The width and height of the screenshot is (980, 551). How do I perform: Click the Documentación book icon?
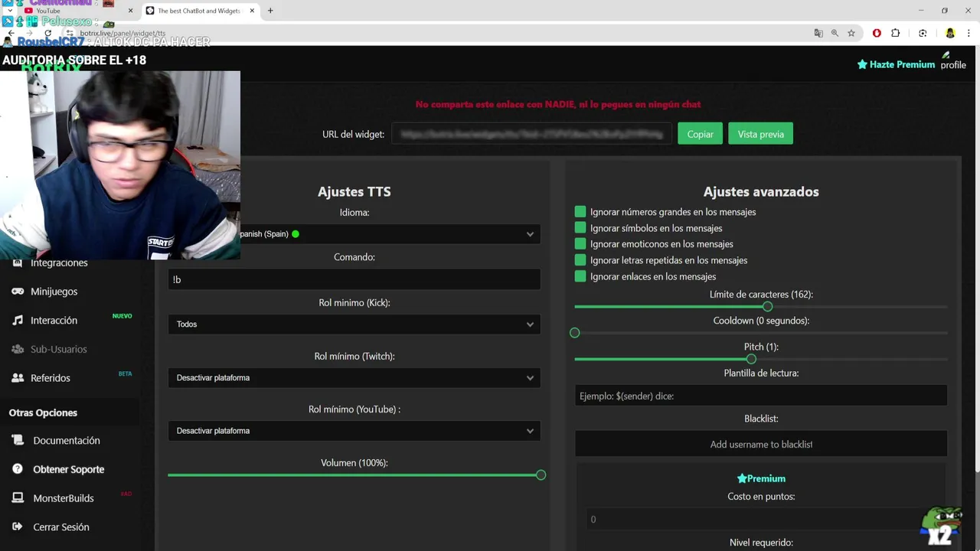(17, 441)
